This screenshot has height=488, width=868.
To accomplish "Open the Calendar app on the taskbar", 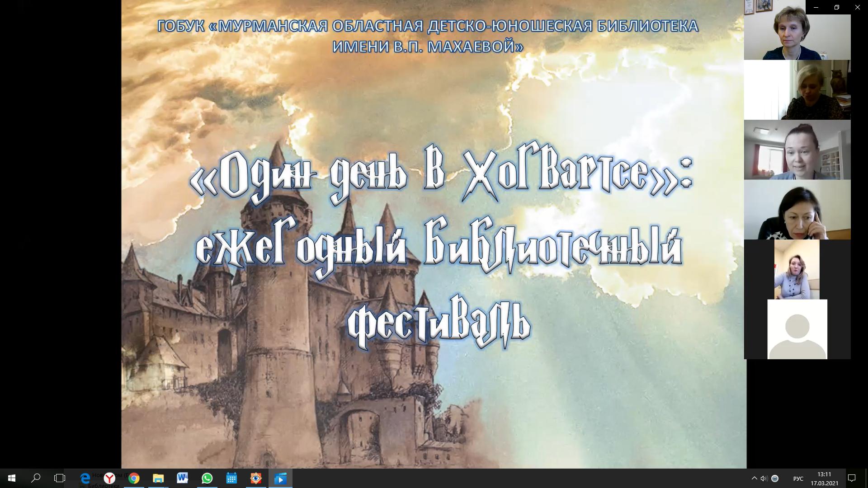I will (231, 478).
